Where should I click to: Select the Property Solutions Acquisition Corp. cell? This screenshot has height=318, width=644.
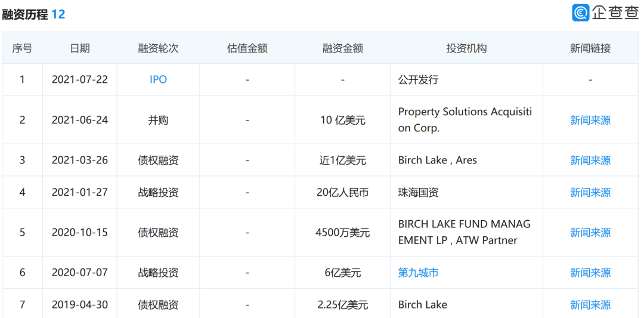click(x=465, y=120)
